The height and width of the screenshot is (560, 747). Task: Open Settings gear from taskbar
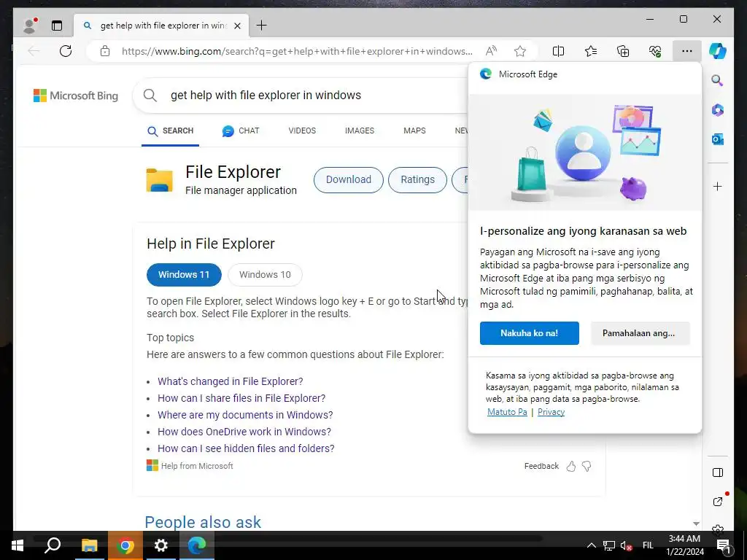161,545
